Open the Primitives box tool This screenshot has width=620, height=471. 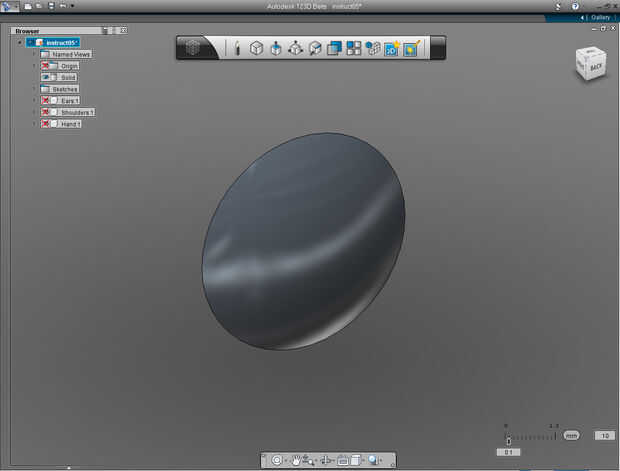[257, 48]
